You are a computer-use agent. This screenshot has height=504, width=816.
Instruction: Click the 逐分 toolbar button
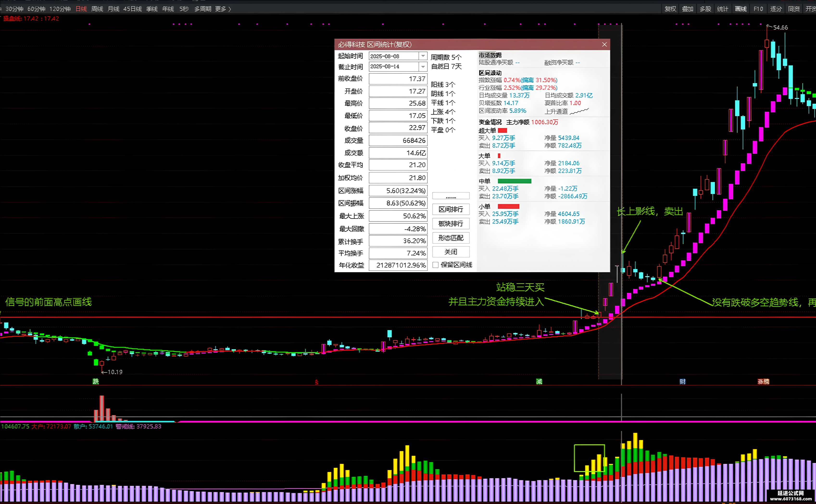(776, 9)
